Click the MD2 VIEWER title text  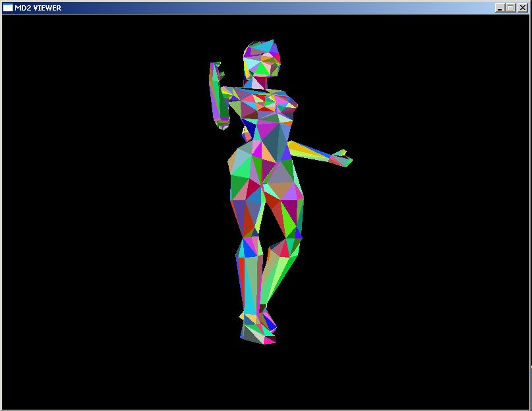tap(38, 8)
